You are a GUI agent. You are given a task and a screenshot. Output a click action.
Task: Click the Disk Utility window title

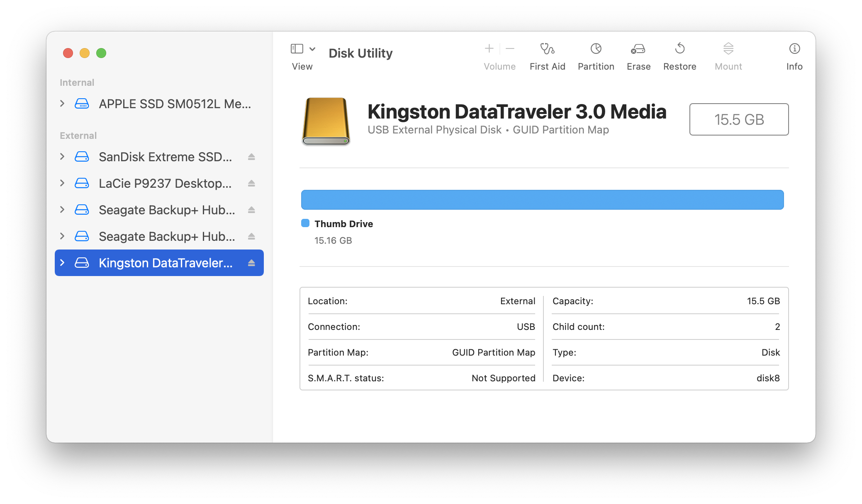click(x=360, y=53)
